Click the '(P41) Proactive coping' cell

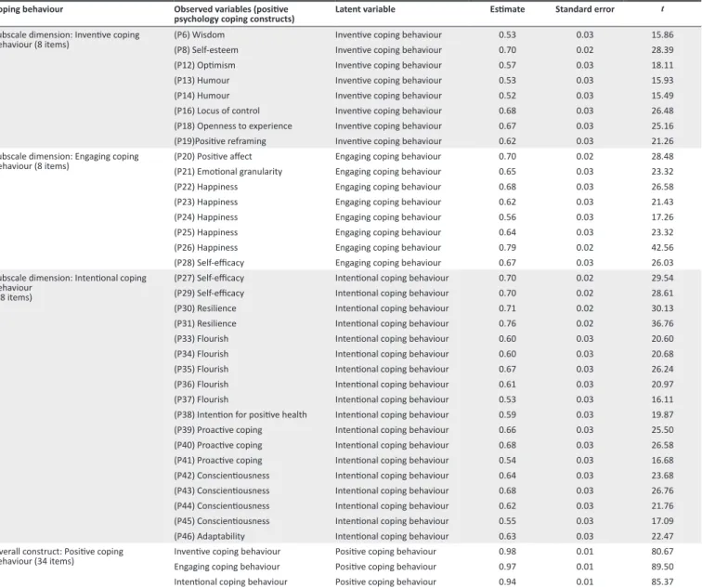(218, 461)
